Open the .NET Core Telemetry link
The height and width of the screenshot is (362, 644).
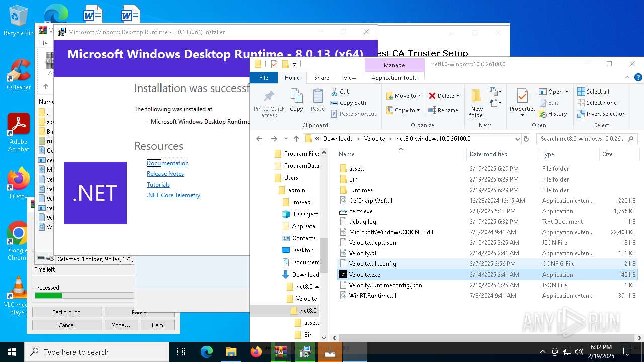tap(174, 195)
